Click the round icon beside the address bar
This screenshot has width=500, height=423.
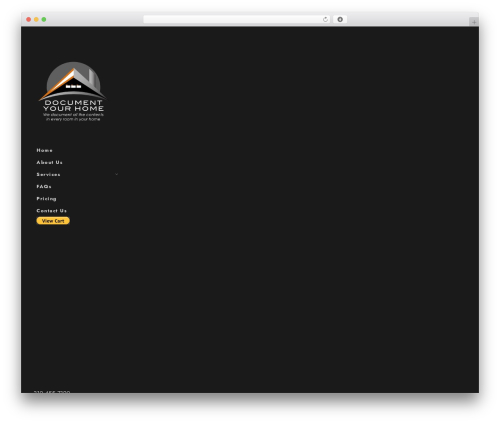coord(340,19)
